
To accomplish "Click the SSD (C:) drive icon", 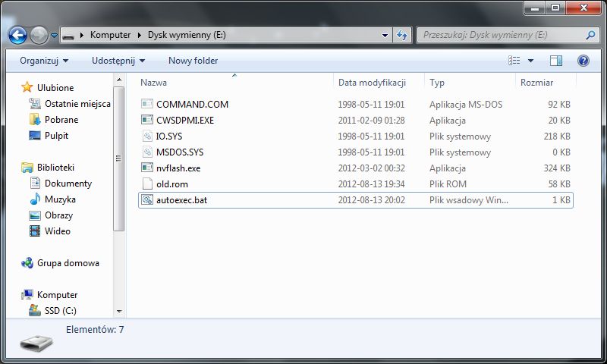I will click(x=35, y=310).
